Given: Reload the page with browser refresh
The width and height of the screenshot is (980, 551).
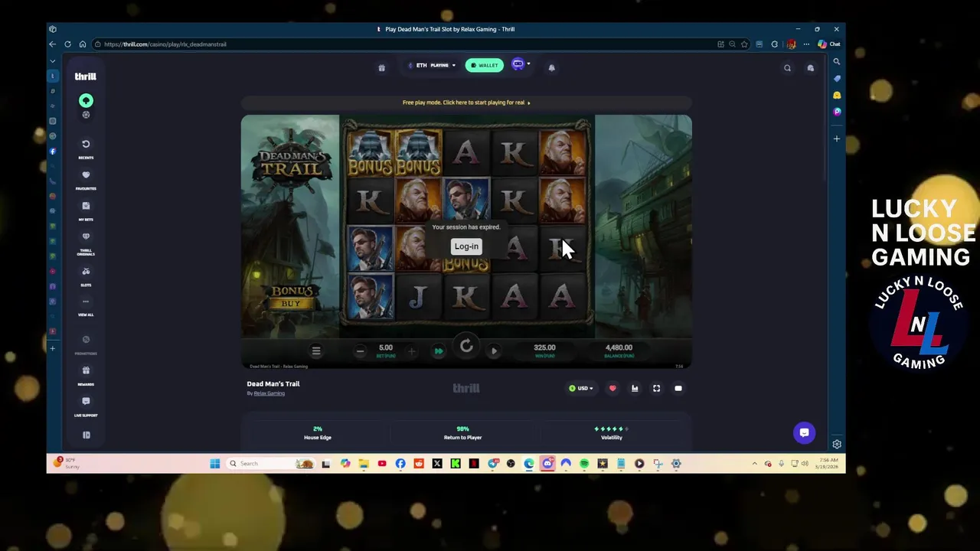Looking at the screenshot, I should [x=67, y=44].
